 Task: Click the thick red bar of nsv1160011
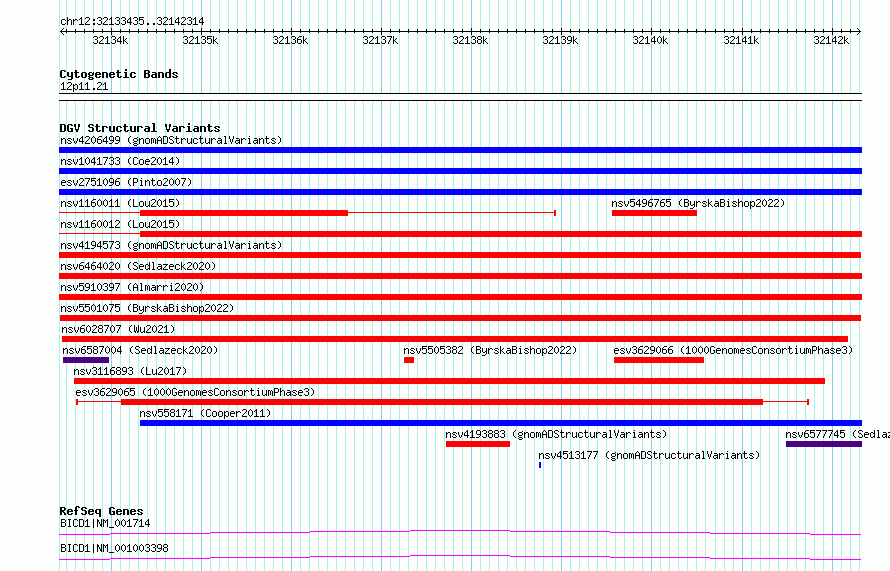(x=244, y=213)
